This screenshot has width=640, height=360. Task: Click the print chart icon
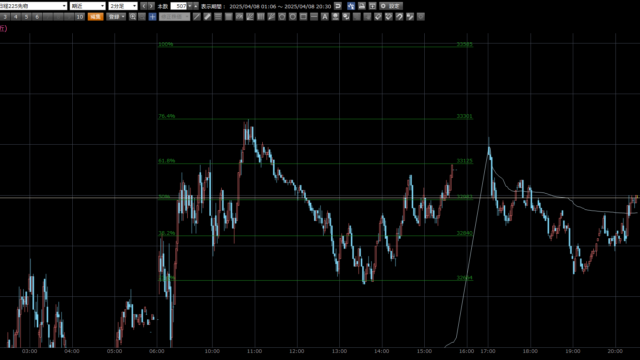coord(362,6)
